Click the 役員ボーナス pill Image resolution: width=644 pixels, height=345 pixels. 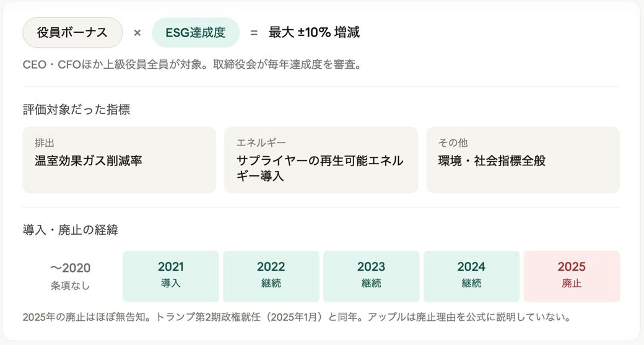[72, 33]
